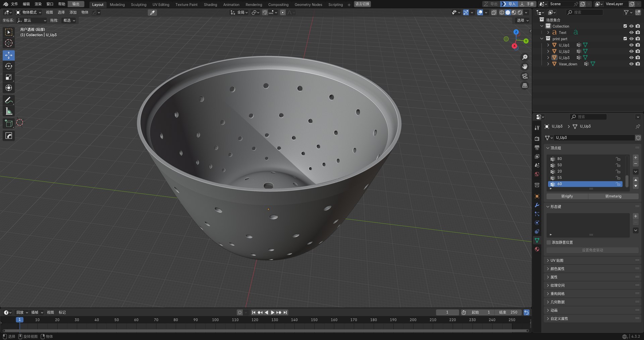Switch to rendered viewport shading

pyautogui.click(x=520, y=12)
